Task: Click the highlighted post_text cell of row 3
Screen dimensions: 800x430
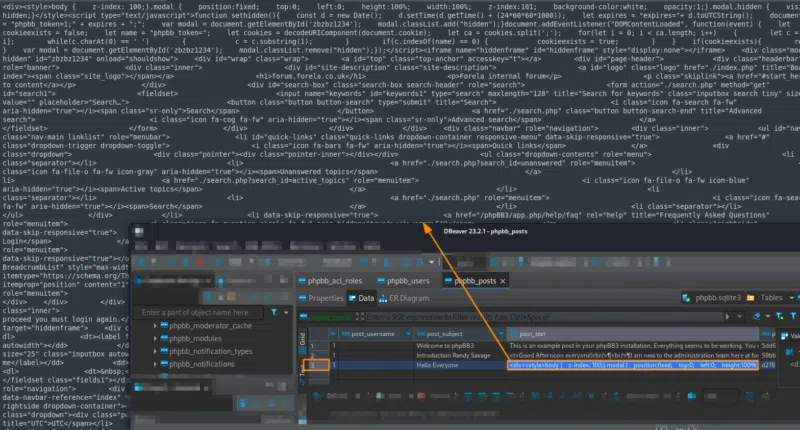Action: [633, 365]
